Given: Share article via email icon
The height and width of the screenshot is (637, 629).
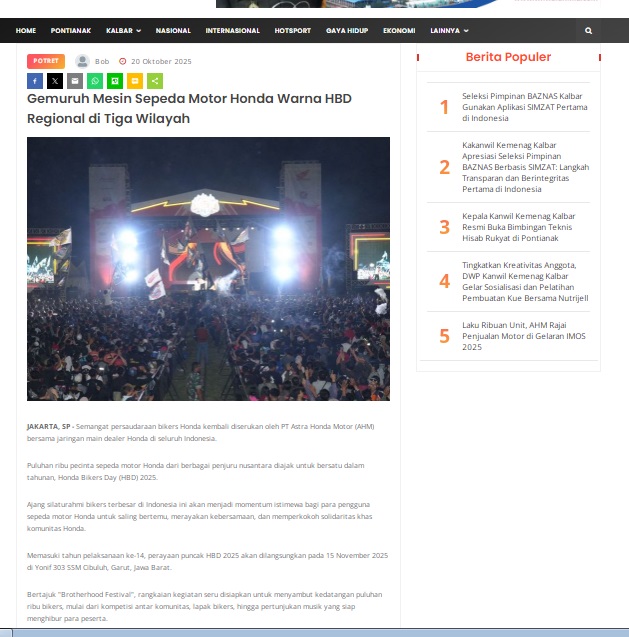Looking at the screenshot, I should (75, 81).
